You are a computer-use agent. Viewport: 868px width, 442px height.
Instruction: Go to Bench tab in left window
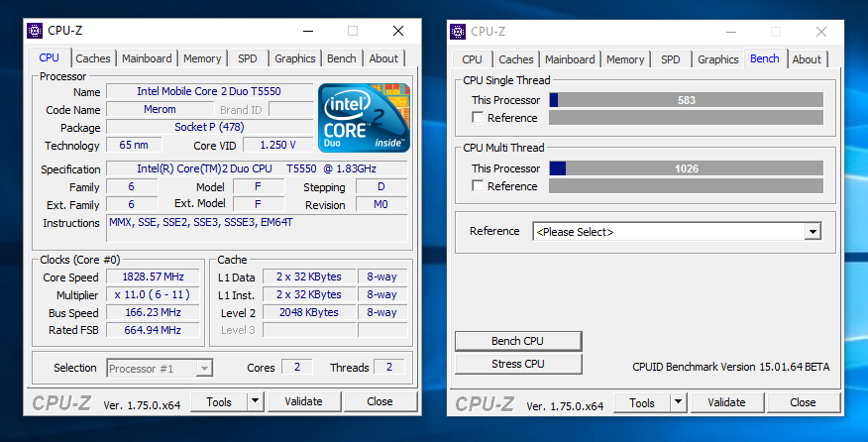pos(342,58)
